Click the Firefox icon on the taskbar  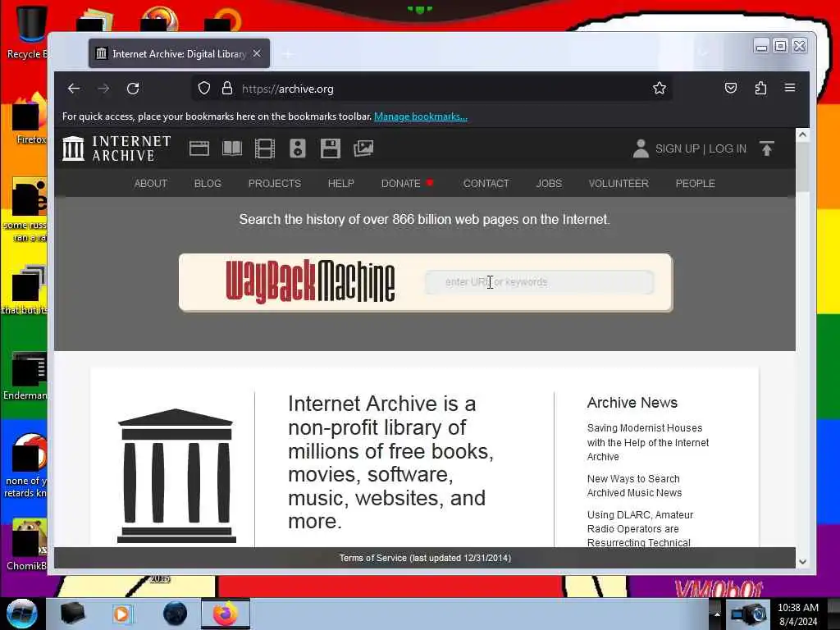[226, 614]
